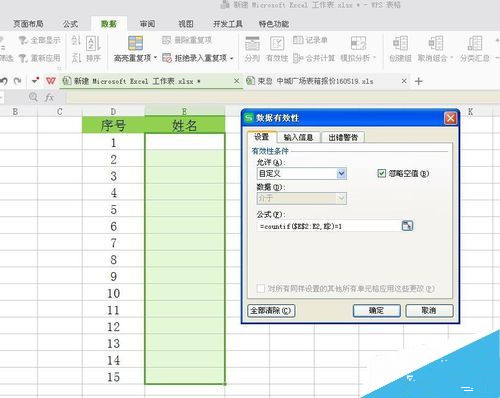Switch to the 中城广场表箱报价160519.xls document tab
The width and height of the screenshot is (500, 398).
tap(315, 81)
